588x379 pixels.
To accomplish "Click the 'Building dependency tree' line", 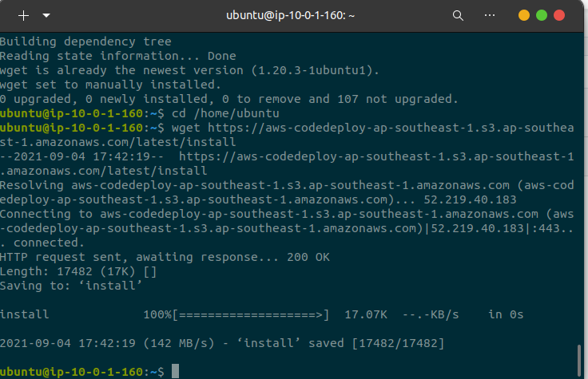I will click(x=85, y=41).
